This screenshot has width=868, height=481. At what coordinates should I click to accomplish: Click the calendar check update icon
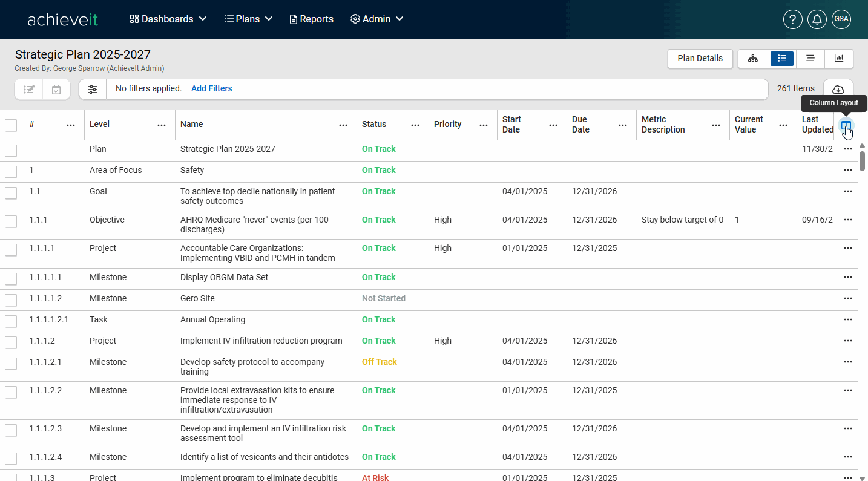56,90
